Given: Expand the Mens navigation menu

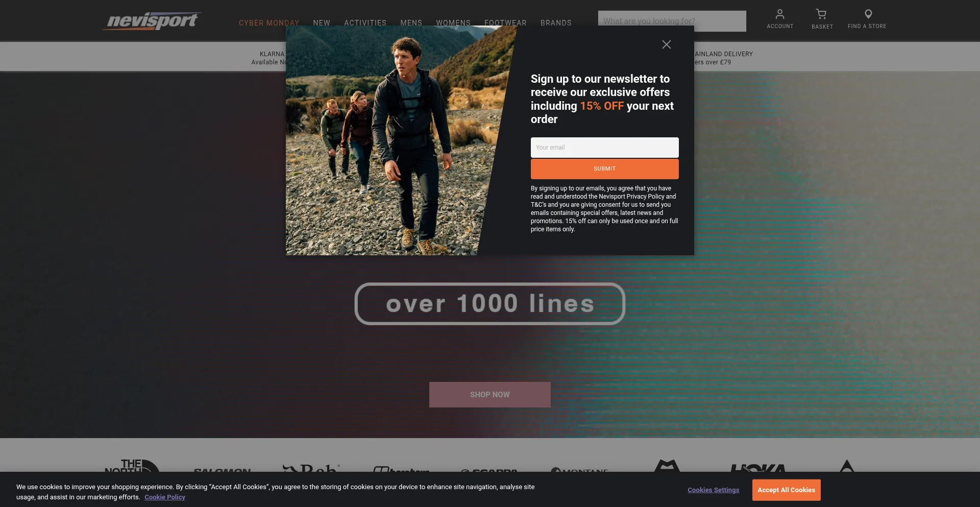Looking at the screenshot, I should pos(411,23).
